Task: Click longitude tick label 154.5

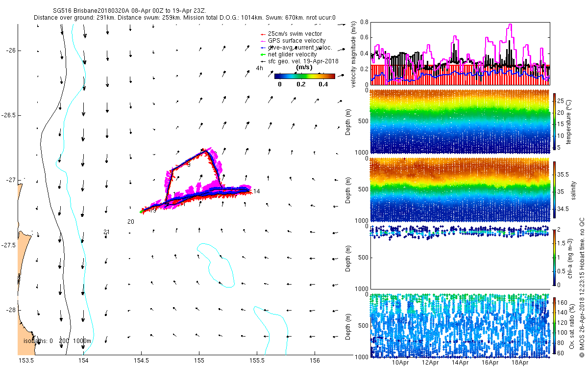Action: [x=141, y=360]
